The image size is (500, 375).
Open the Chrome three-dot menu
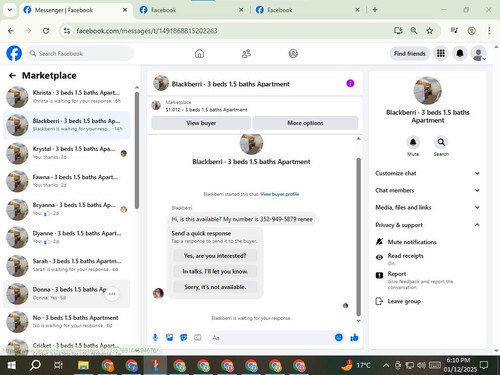489,31
